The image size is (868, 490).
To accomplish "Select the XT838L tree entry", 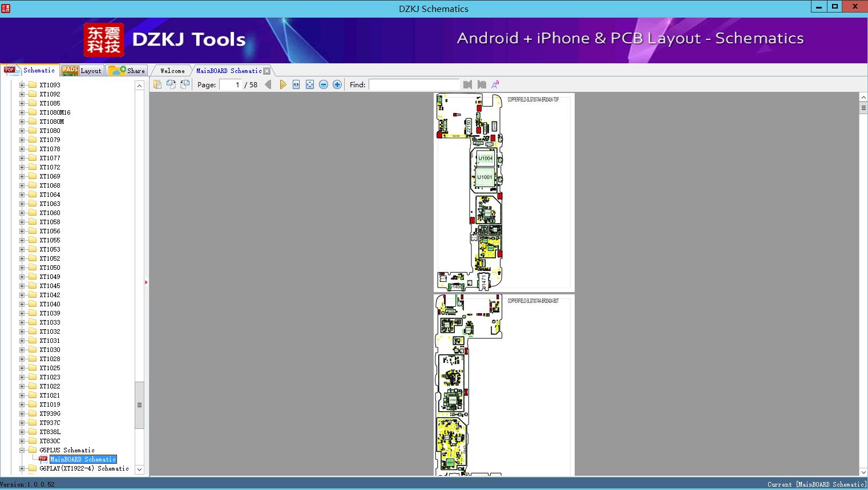I will click(50, 432).
